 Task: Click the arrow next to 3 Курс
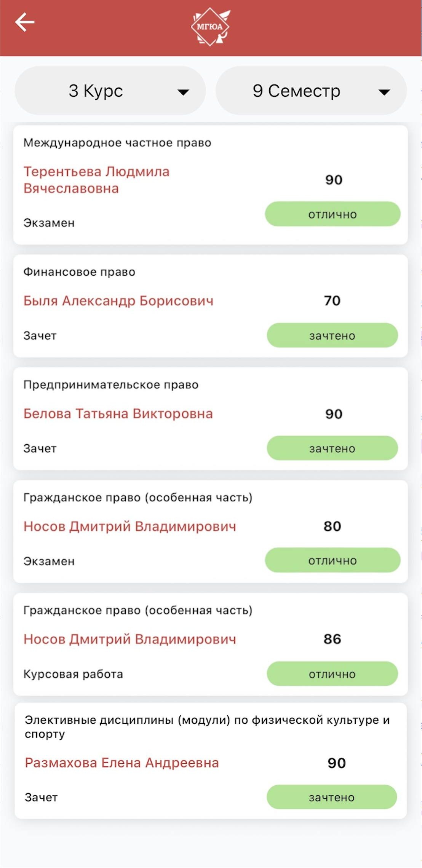click(183, 92)
